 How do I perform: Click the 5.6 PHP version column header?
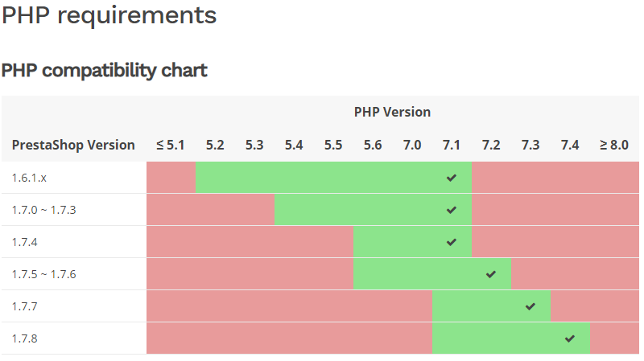[373, 145]
